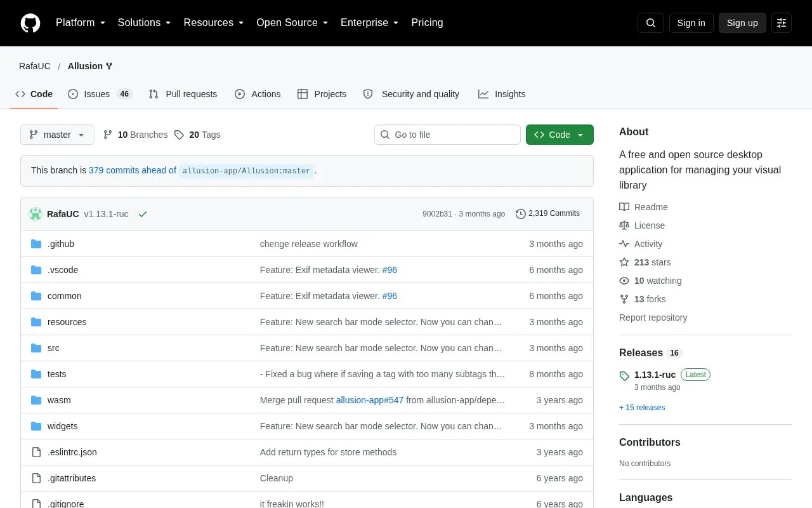Click the Readme book icon

coord(624,207)
